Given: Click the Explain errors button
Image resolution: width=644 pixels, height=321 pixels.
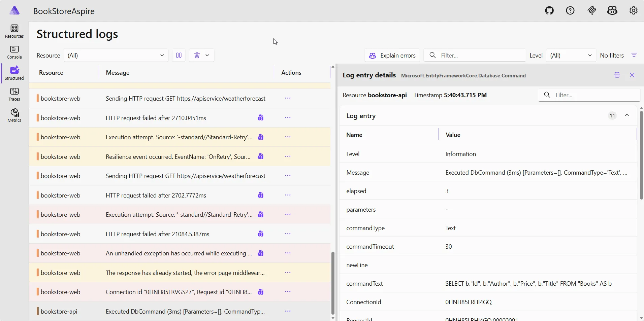Looking at the screenshot, I should coord(392,56).
